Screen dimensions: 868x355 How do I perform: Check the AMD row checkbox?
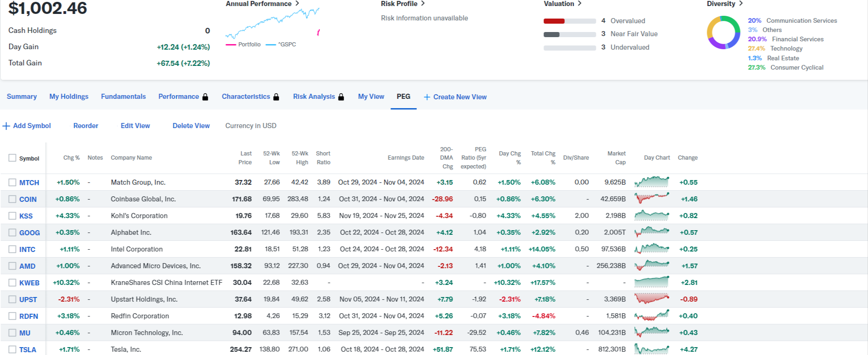[x=12, y=266]
